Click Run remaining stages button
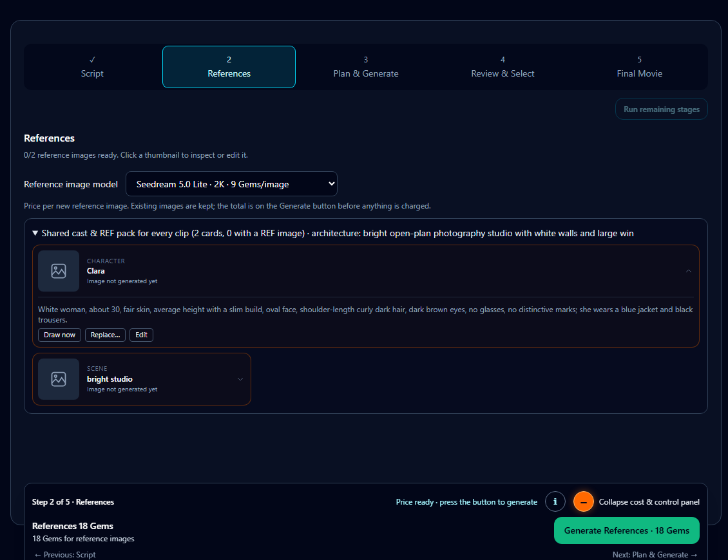728x560 pixels. 661,109
